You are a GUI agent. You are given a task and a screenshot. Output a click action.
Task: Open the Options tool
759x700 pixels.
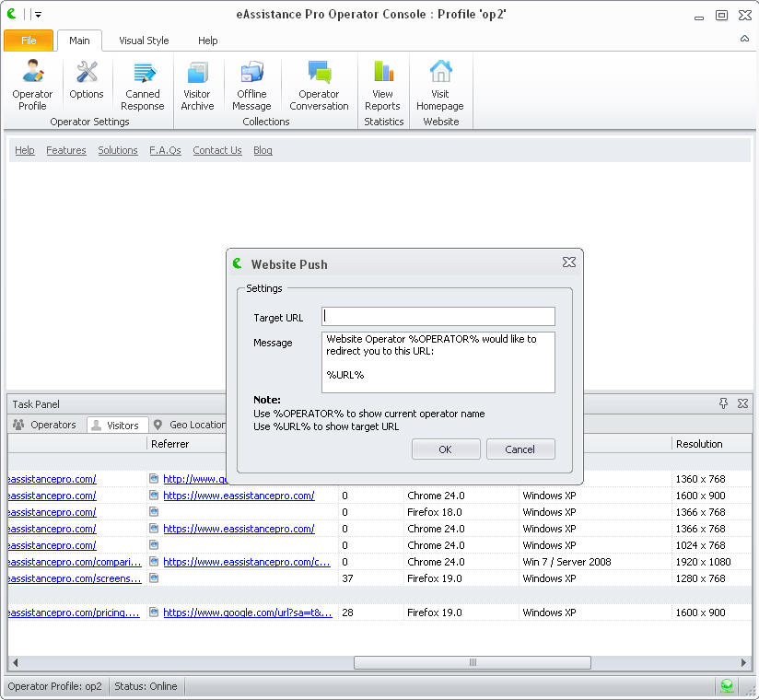87,80
